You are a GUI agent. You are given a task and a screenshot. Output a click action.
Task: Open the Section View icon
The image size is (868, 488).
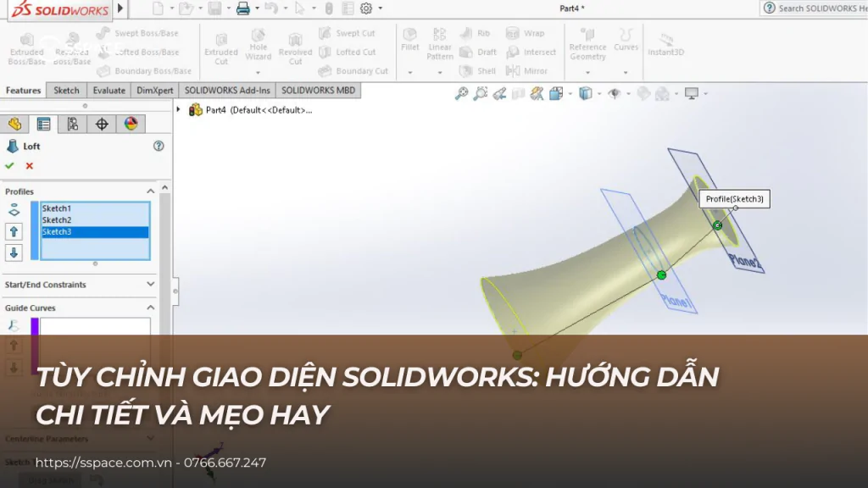pos(518,93)
